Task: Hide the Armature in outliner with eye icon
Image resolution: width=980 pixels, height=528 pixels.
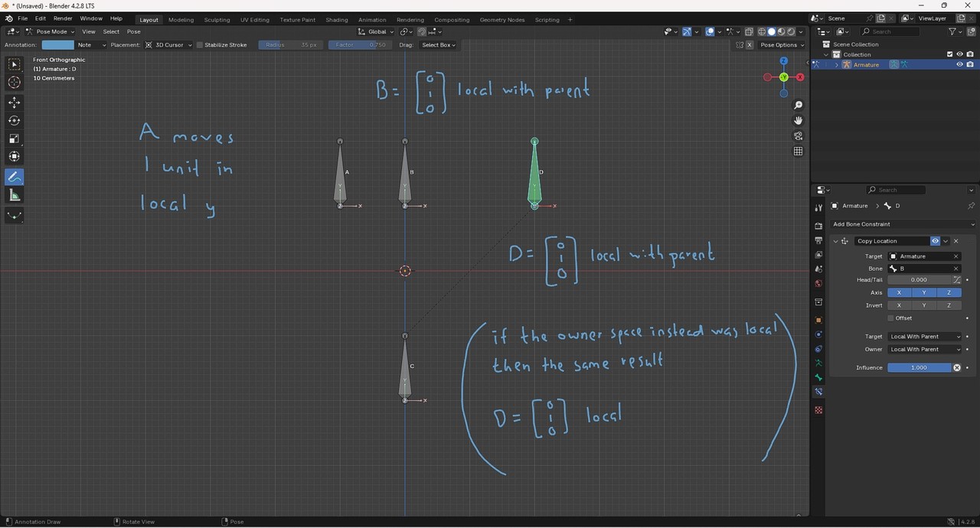Action: (x=959, y=65)
